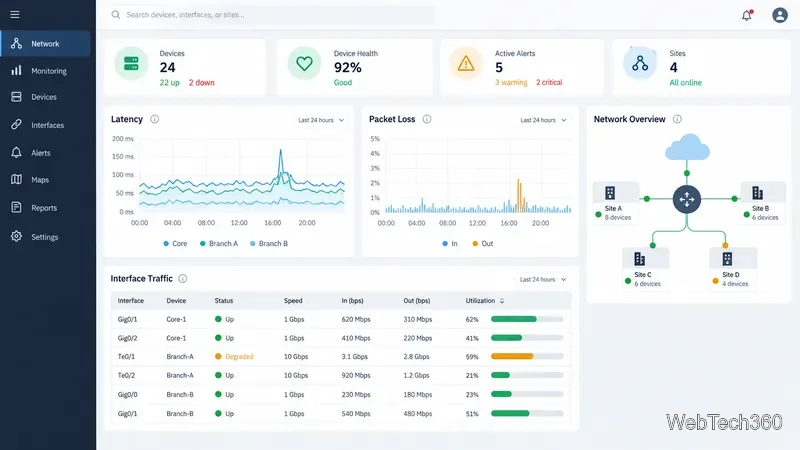The height and width of the screenshot is (450, 800).
Task: Open Interface Traffic time range dropdown
Action: [543, 280]
